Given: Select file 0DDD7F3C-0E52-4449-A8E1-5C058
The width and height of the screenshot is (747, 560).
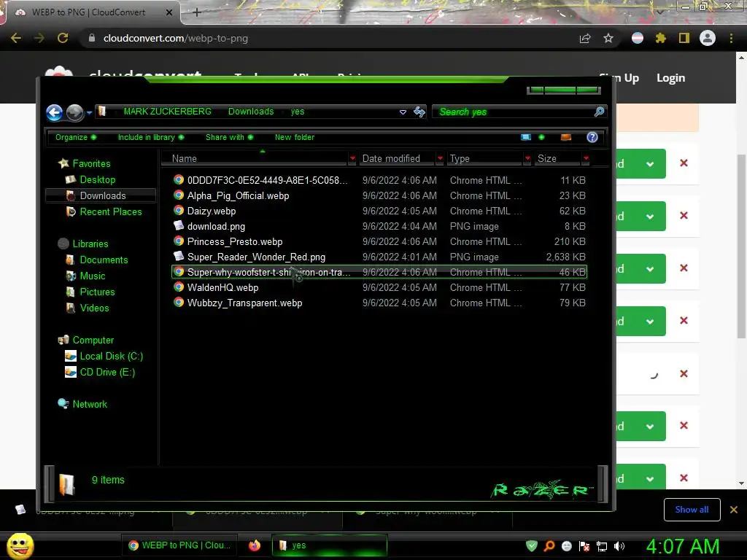Looking at the screenshot, I should (379, 181).
